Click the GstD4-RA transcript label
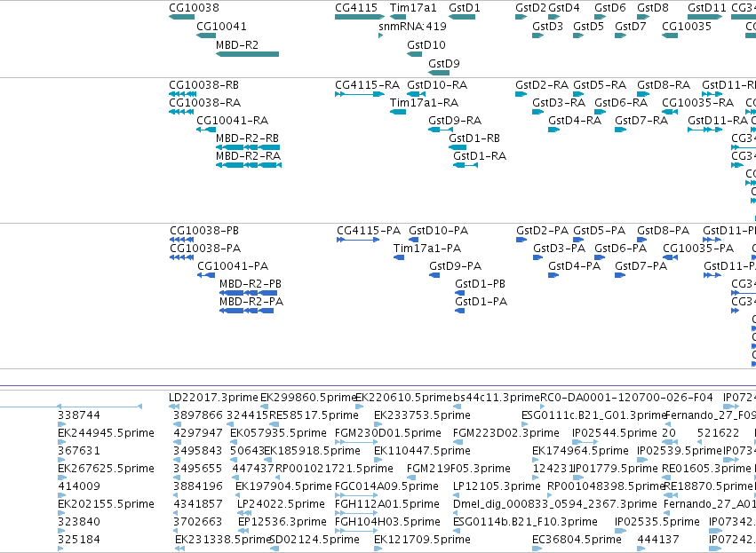756x553 pixels. click(x=575, y=121)
